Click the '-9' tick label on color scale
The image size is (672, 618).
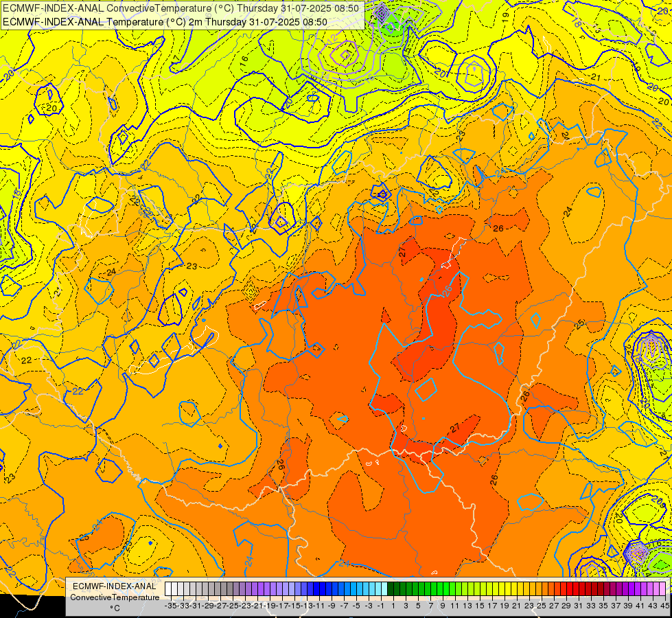[x=331, y=606]
